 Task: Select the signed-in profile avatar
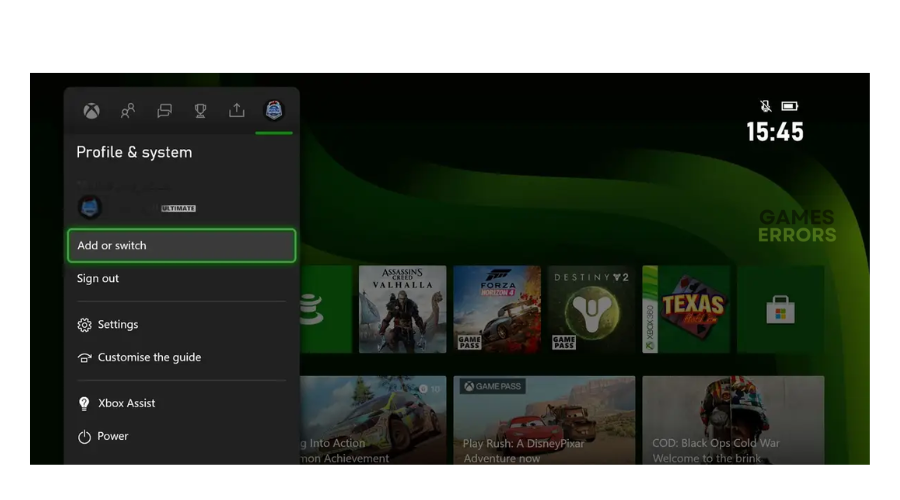90,207
